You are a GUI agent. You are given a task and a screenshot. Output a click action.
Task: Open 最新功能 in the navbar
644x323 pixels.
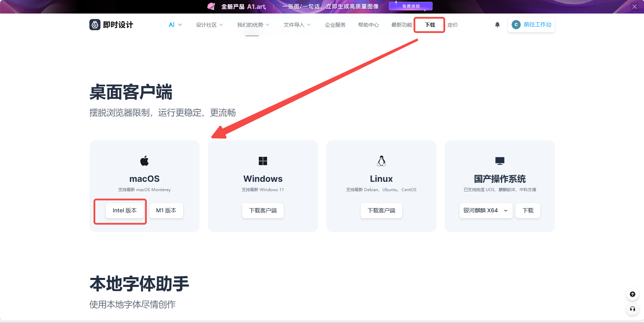(x=402, y=25)
